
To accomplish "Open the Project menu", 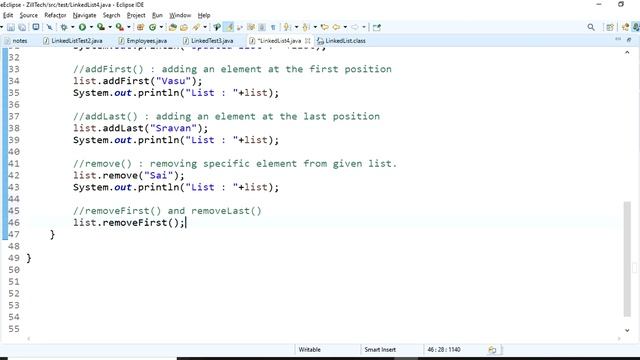I will coord(136,15).
